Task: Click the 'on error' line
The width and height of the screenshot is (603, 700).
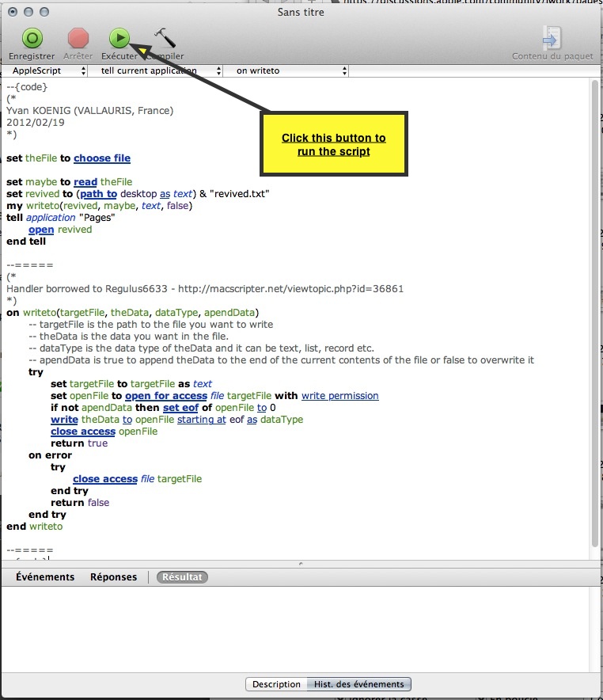Action: coord(50,455)
